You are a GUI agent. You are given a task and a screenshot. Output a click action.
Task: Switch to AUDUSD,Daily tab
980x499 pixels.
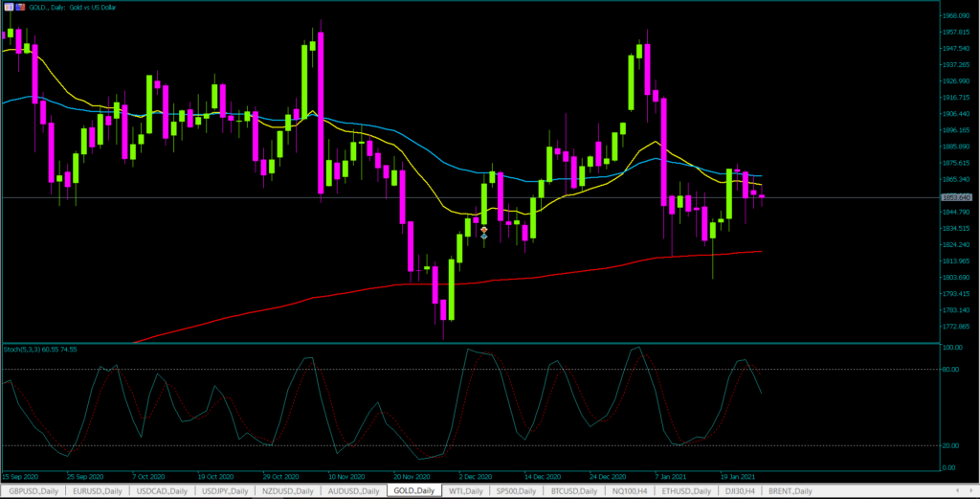354,490
